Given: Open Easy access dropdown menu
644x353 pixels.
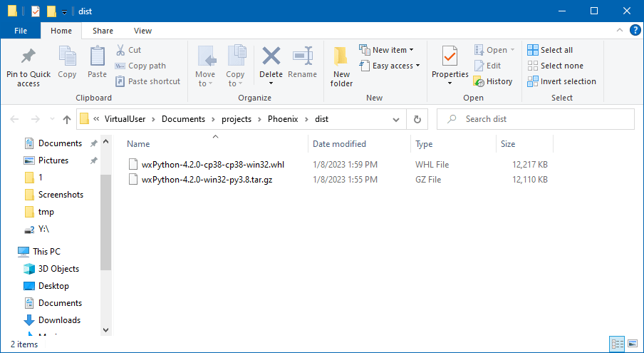Looking at the screenshot, I should [390, 66].
